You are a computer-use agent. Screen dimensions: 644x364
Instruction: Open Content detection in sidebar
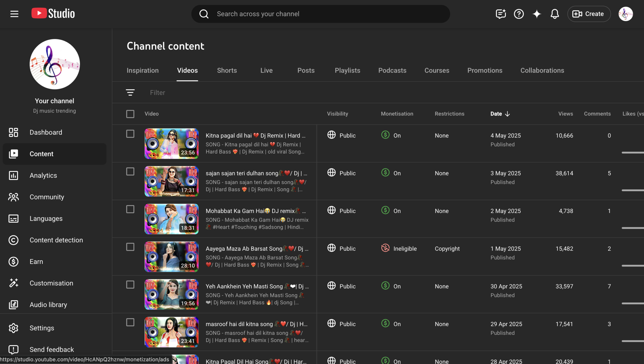[x=56, y=240]
